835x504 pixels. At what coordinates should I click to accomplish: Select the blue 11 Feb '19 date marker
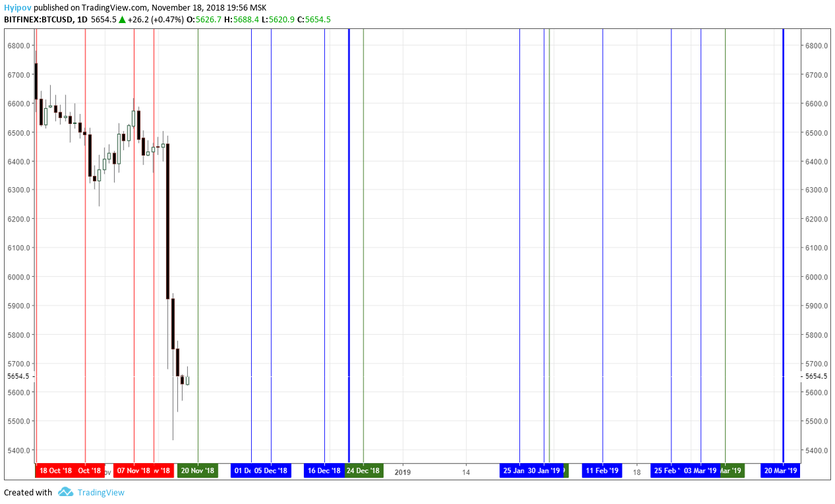(602, 471)
